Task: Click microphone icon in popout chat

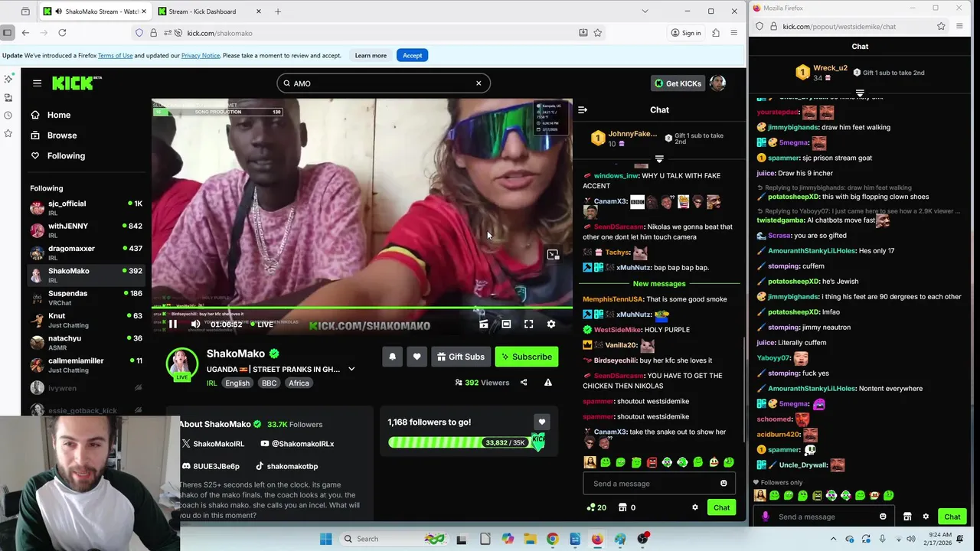Action: pos(766,517)
